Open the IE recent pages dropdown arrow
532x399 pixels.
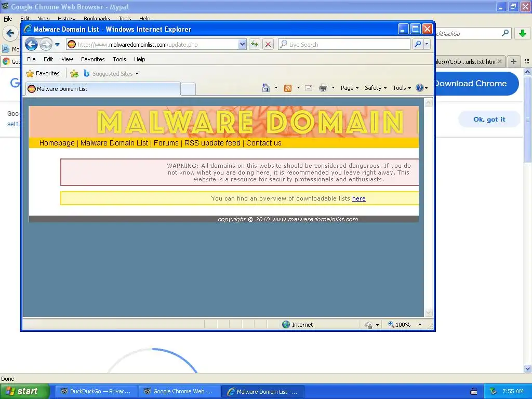coord(57,45)
